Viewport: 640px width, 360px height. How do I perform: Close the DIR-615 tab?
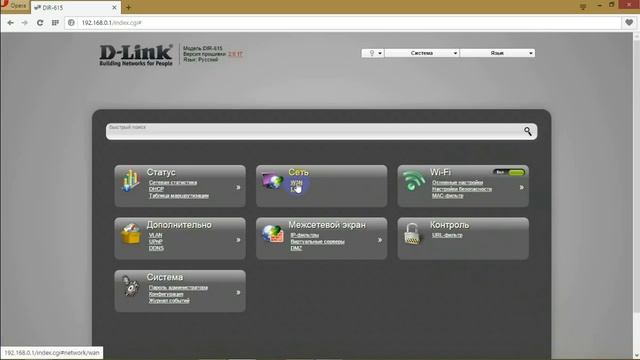pyautogui.click(x=114, y=7)
